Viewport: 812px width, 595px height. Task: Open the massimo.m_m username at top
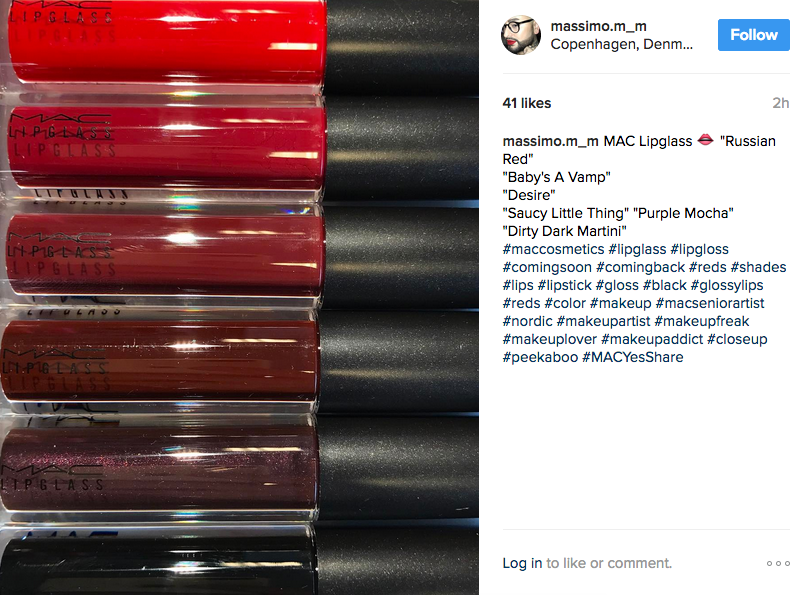tap(598, 26)
